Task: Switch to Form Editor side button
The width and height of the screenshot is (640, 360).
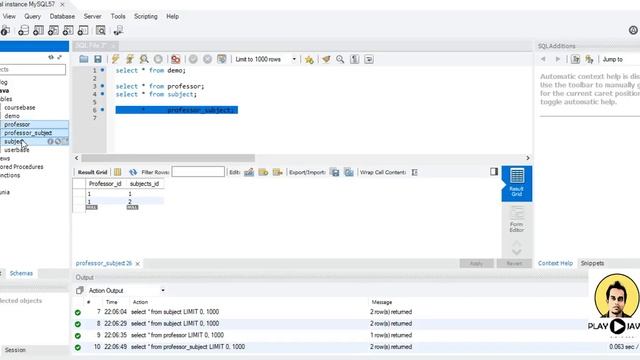Action: click(517, 219)
